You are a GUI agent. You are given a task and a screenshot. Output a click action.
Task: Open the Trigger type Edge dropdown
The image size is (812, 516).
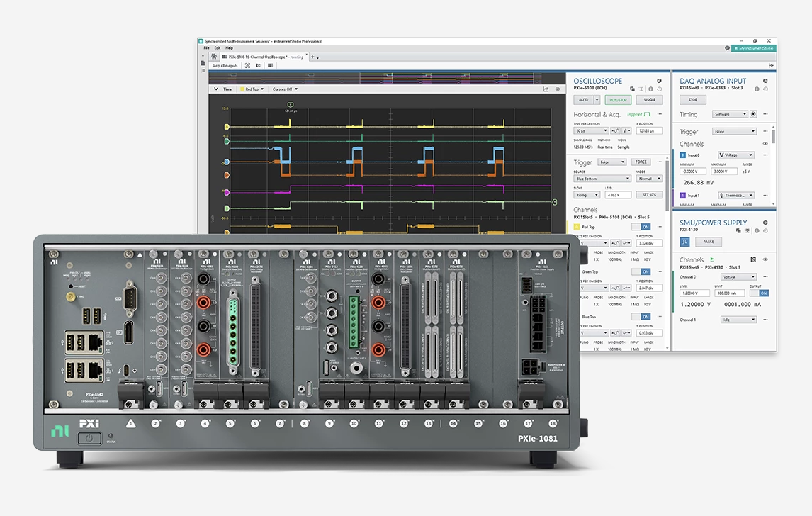point(614,162)
